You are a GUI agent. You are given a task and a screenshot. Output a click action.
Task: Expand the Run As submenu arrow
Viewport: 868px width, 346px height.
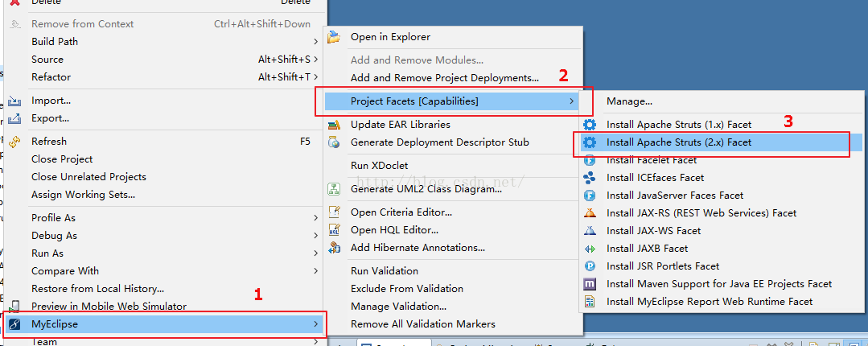click(315, 253)
